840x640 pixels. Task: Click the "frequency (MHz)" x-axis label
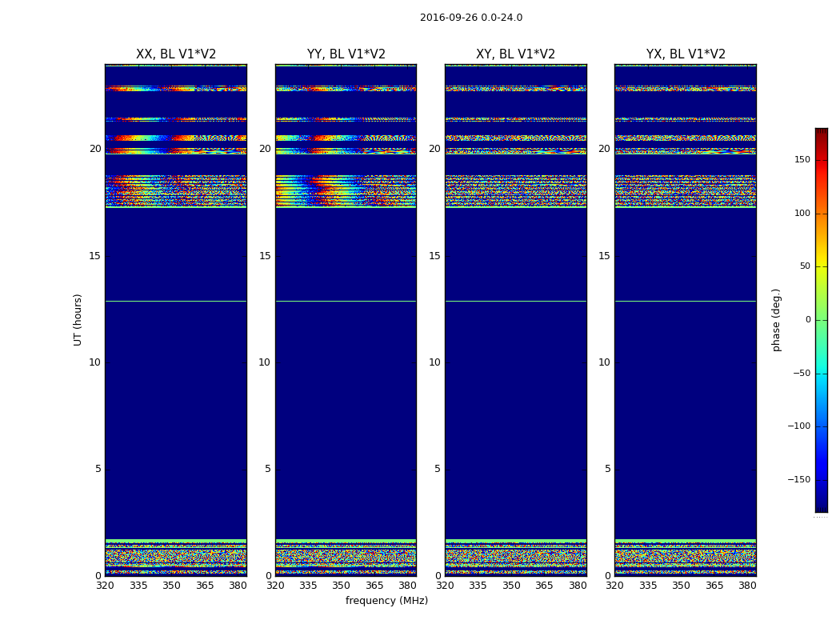[386, 601]
